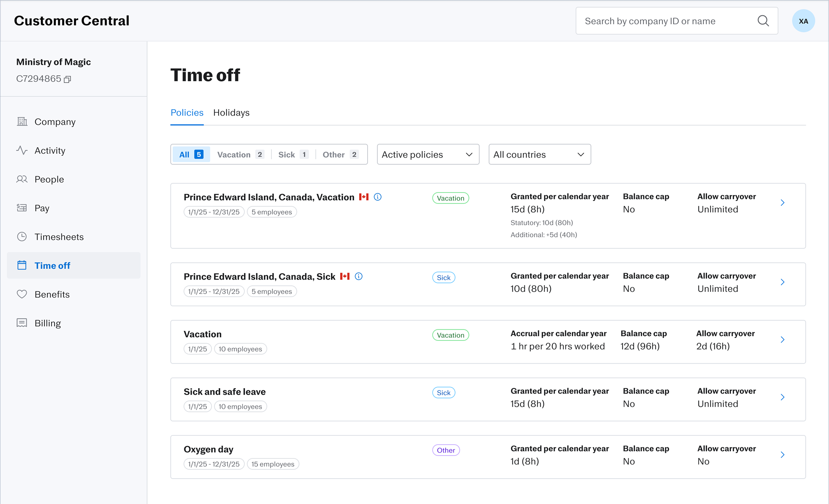Expand the Active policies dropdown
The width and height of the screenshot is (829, 504).
coord(428,154)
